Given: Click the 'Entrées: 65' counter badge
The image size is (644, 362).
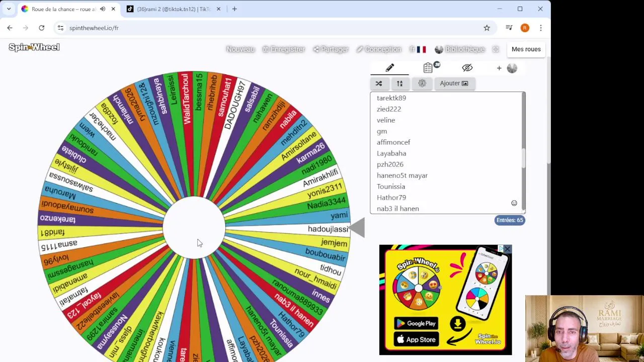Looking at the screenshot, I should coord(510,220).
